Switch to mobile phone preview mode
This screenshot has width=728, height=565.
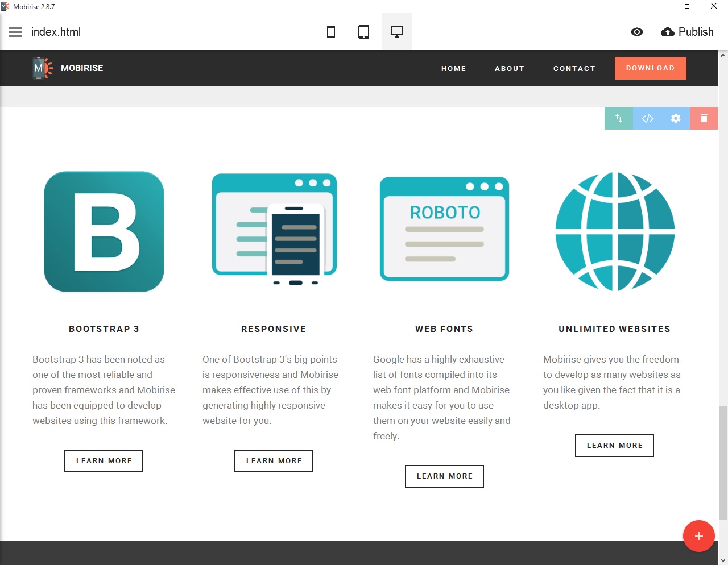tap(330, 32)
